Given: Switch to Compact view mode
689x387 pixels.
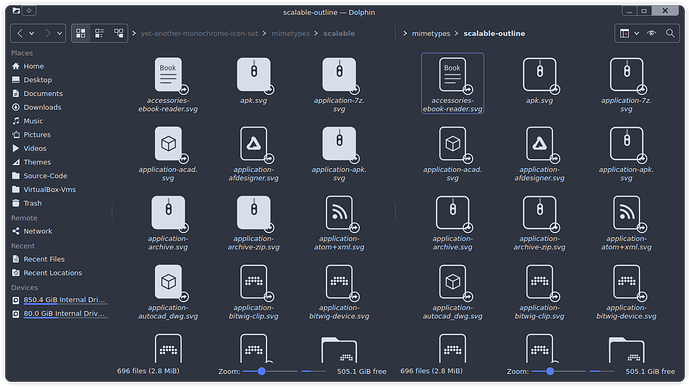Looking at the screenshot, I should click(x=100, y=33).
